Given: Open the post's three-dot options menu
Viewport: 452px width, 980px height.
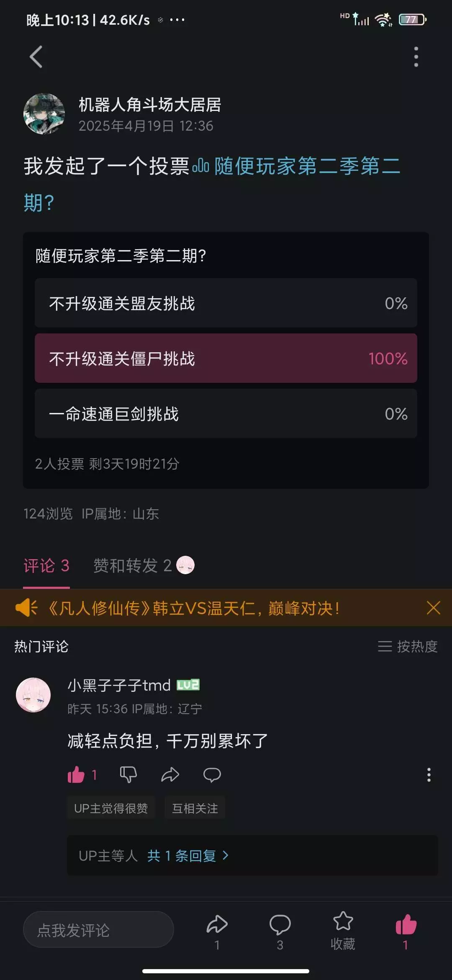Looking at the screenshot, I should [416, 57].
